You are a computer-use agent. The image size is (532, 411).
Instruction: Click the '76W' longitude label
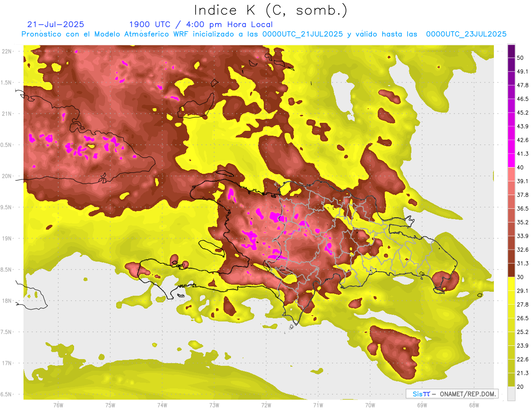[x=58, y=405]
